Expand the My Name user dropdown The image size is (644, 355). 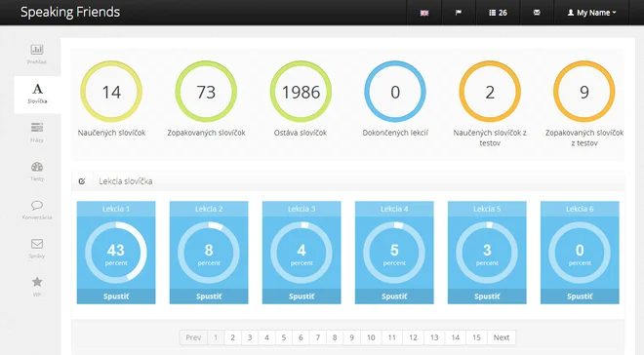coord(591,13)
